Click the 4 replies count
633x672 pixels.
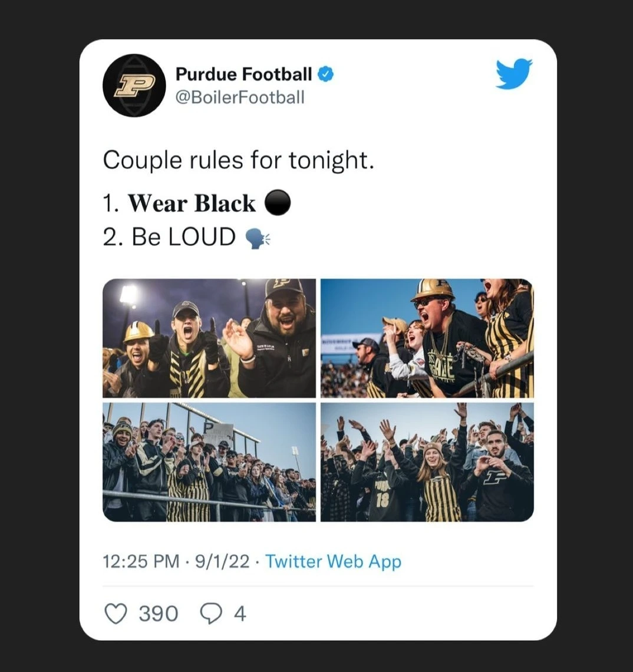240,614
